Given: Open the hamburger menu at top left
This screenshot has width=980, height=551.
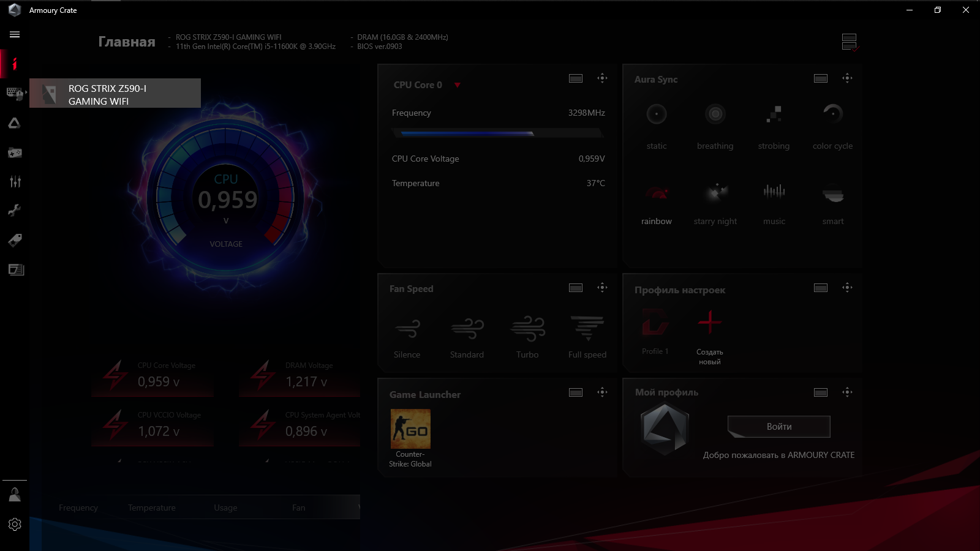Looking at the screenshot, I should [14, 34].
